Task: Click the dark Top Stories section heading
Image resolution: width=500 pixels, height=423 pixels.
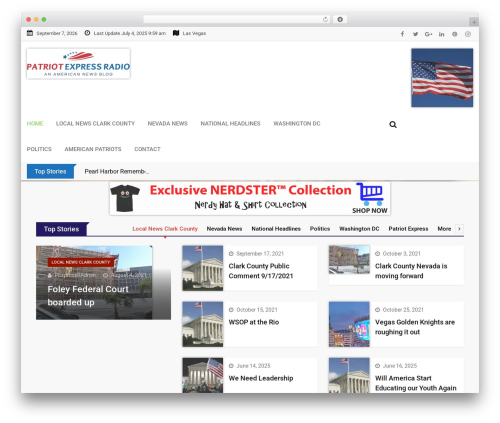Action: (62, 229)
